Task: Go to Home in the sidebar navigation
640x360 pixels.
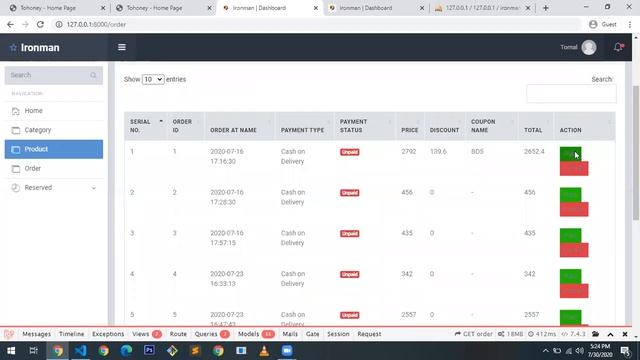Action: [x=54, y=111]
